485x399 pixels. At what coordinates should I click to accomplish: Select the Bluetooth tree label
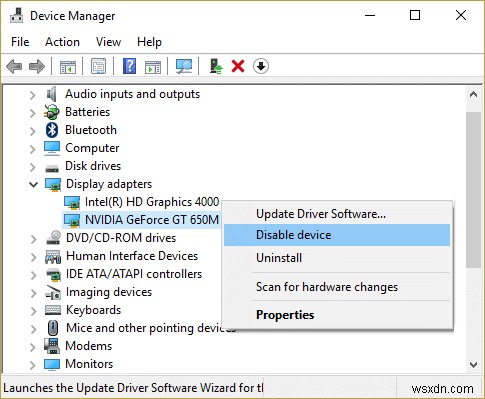coord(91,130)
